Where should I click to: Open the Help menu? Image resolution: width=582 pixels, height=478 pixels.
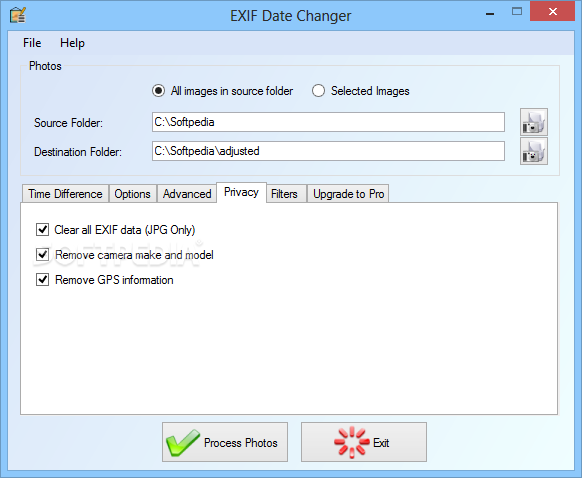72,43
